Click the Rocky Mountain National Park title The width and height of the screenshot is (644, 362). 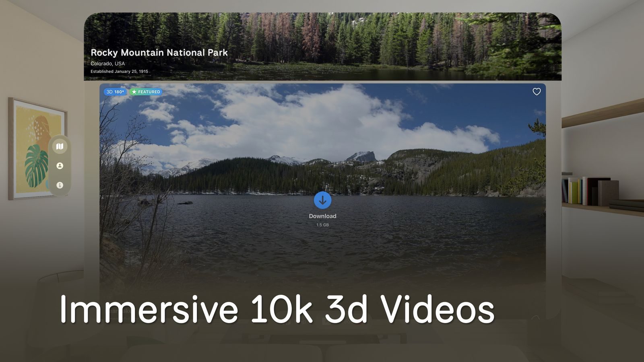[x=159, y=53]
